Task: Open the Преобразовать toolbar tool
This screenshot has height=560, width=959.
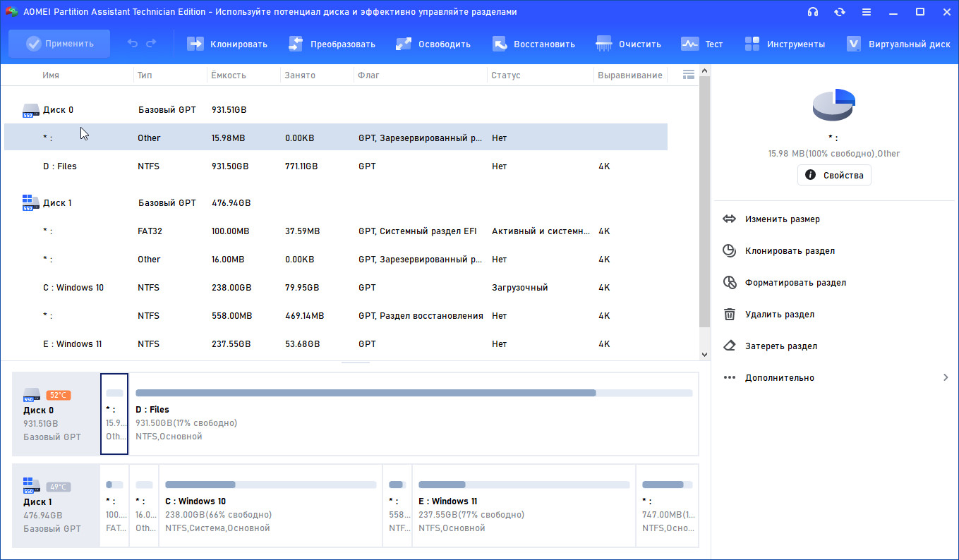Action: point(296,44)
